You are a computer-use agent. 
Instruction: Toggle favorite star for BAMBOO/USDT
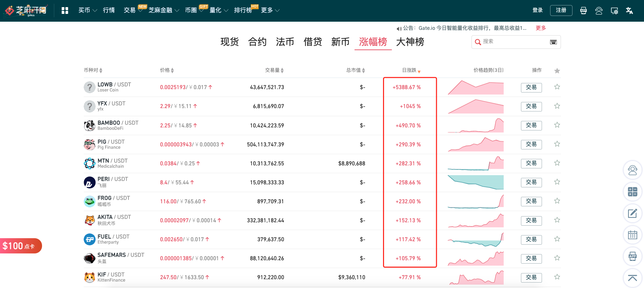(557, 125)
